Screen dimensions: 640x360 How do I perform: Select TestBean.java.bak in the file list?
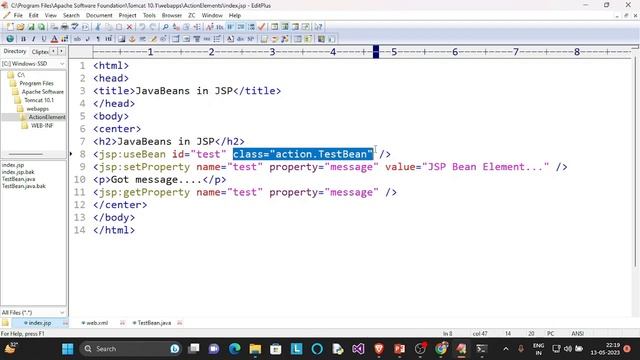click(24, 186)
